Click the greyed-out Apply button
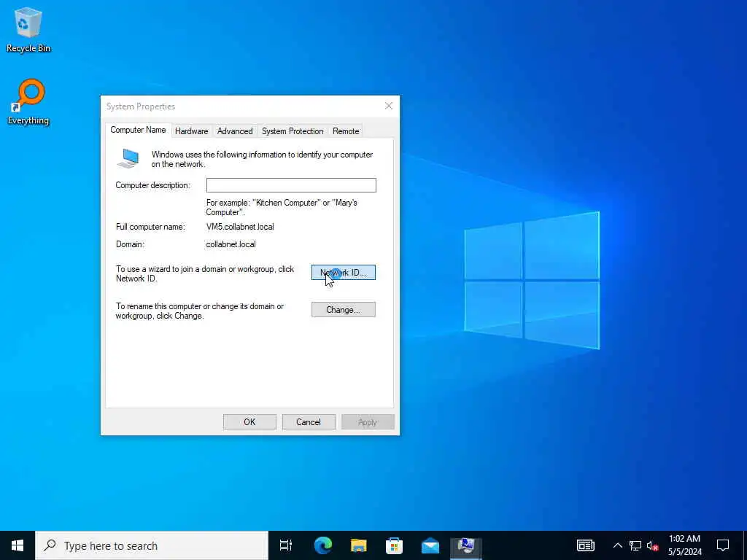Screen dimensions: 747x560 click(368, 422)
